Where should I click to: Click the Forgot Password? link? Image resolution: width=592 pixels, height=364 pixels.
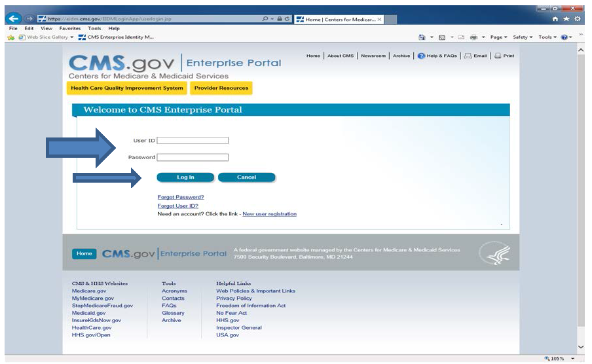pyautogui.click(x=181, y=197)
